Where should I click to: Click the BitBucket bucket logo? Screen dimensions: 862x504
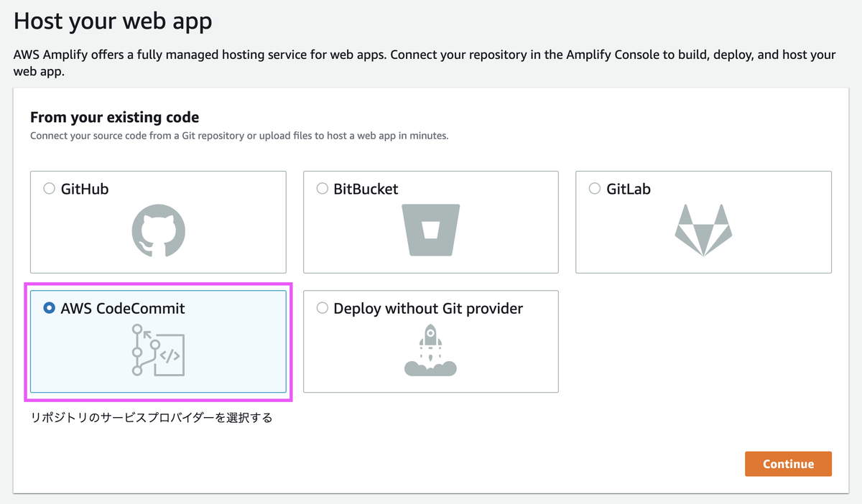tap(430, 230)
